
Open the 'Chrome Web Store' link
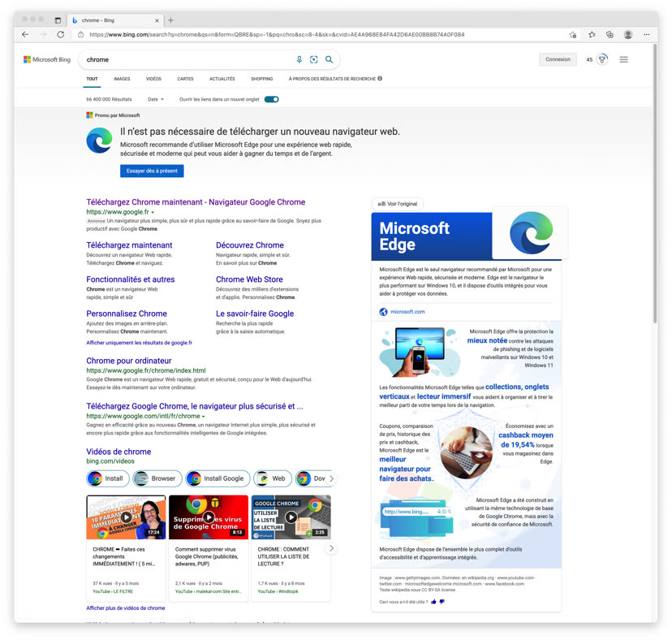pos(249,279)
